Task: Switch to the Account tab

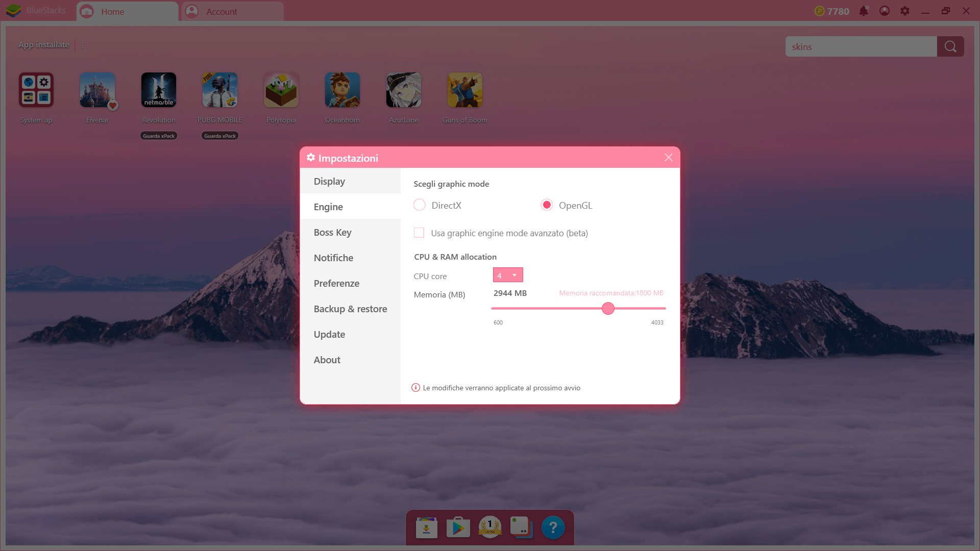Action: [x=232, y=11]
